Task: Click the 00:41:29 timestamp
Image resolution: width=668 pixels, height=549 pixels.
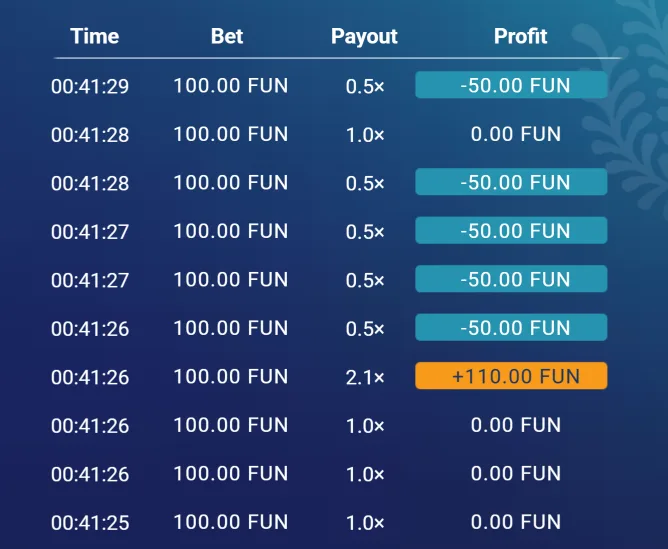Action: click(90, 86)
